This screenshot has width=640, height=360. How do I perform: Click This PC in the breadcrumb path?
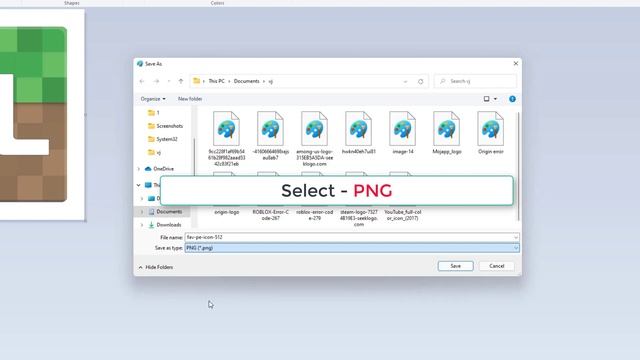pyautogui.click(x=216, y=81)
